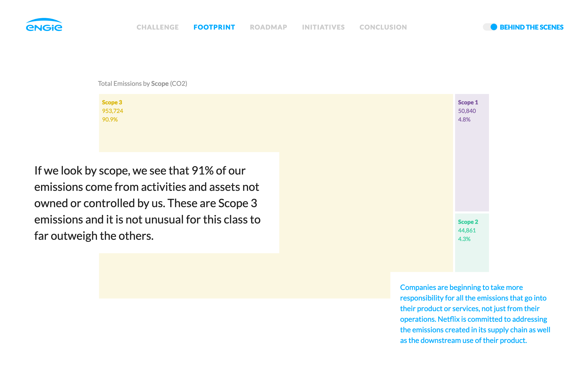Select the 44,861 emissions value
Image resolution: width=588 pixels, height=367 pixels.
(x=467, y=230)
